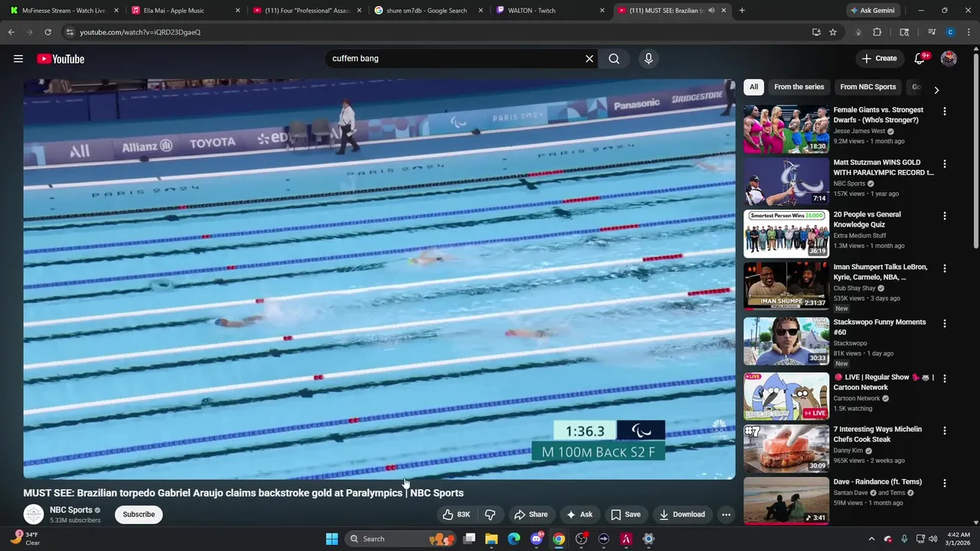This screenshot has width=980, height=551.
Task: Open a new browser tab
Action: coord(742,11)
